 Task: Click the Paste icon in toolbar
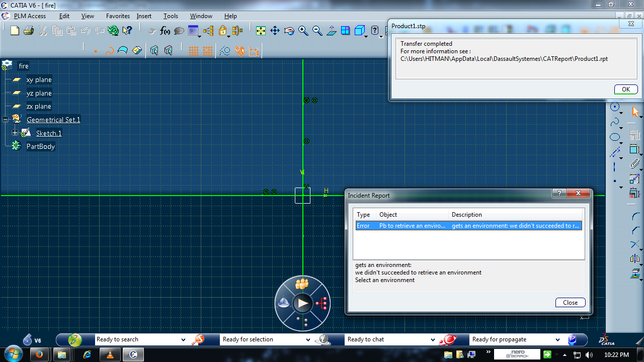coord(71,31)
